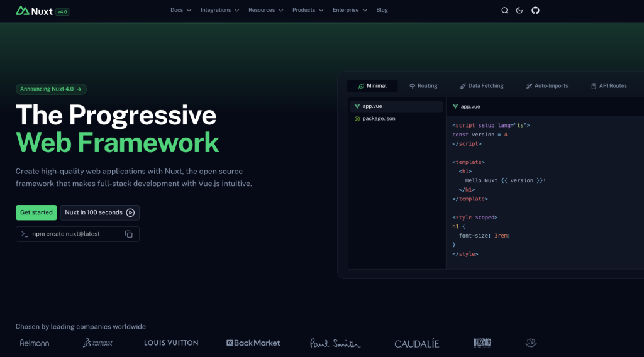Click the <style scoped> code line

click(475, 217)
